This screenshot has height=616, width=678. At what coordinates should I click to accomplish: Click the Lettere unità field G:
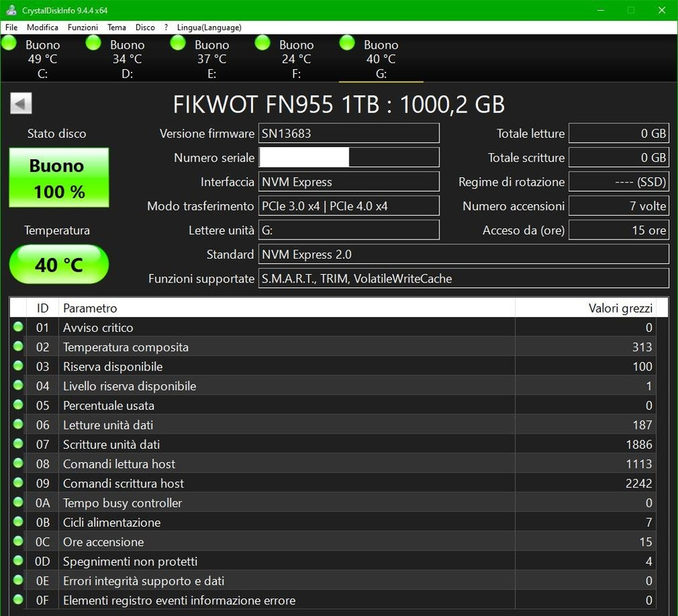349,230
